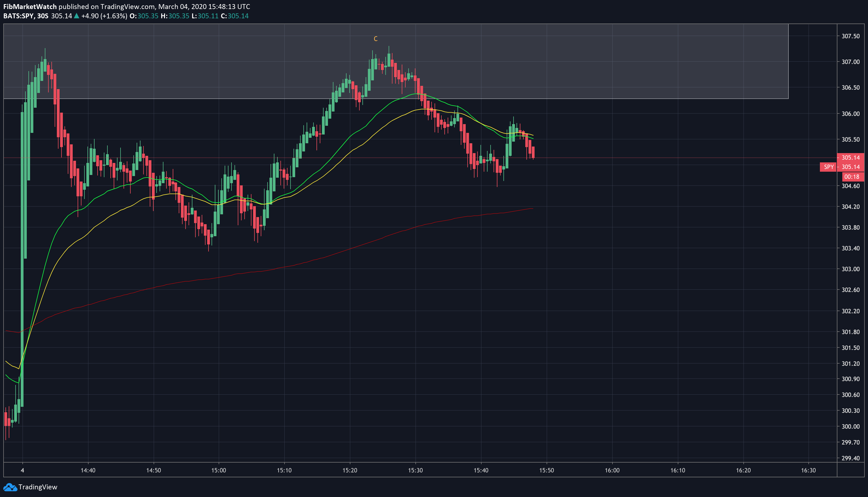Screen dimensions: 868x497
Task: Click the 303.80 price axis label
Action: (x=851, y=228)
